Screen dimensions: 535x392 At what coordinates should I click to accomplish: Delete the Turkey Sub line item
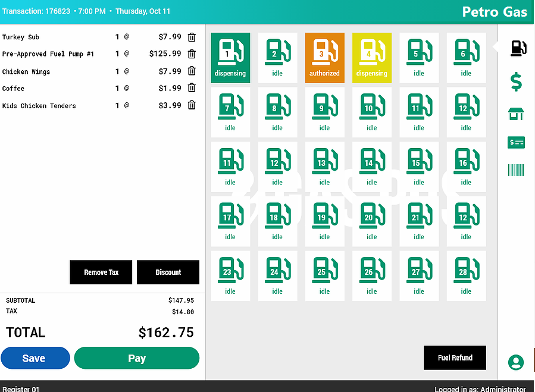[192, 37]
